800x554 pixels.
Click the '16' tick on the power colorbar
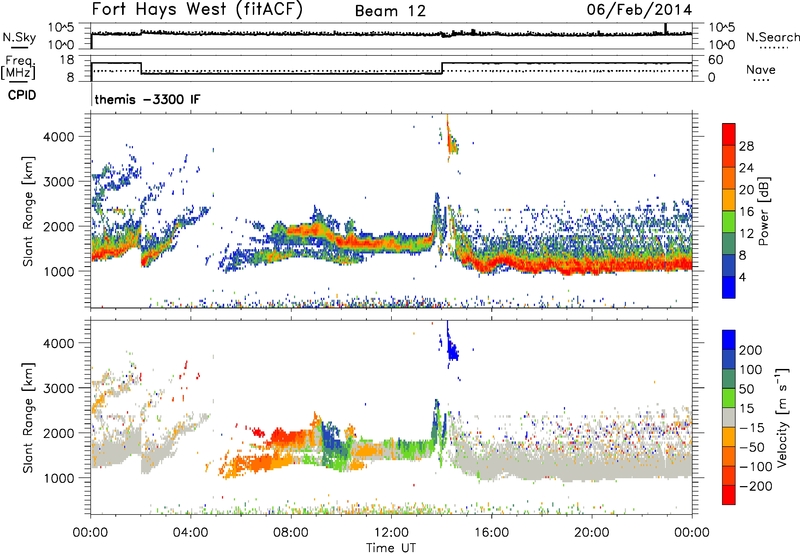[x=746, y=211]
